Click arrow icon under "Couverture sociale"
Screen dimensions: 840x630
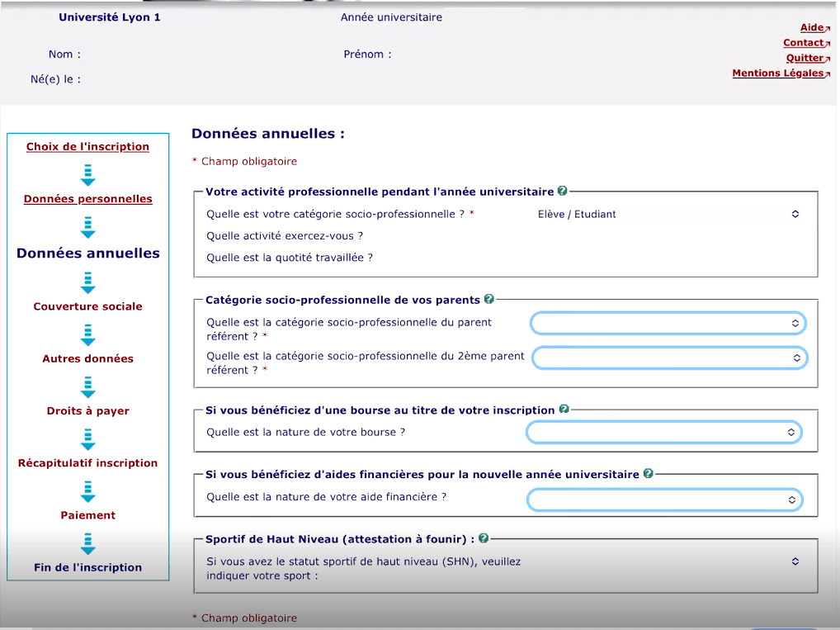[x=87, y=334]
